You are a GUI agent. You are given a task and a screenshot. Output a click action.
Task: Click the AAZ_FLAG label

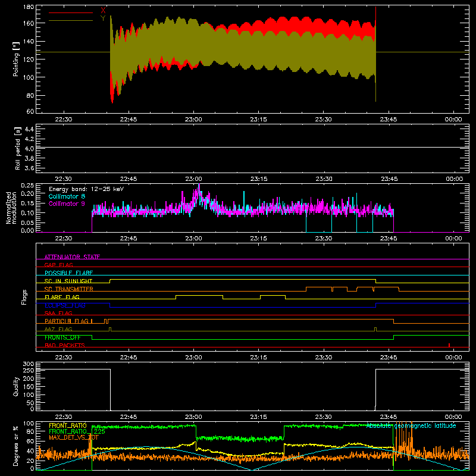58,329
